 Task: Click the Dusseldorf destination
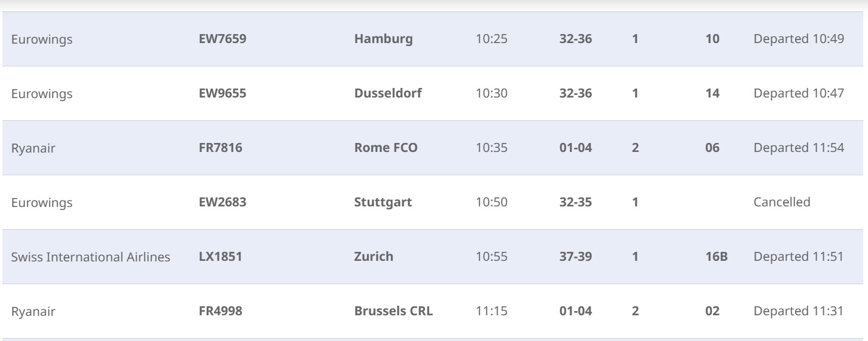click(x=388, y=94)
